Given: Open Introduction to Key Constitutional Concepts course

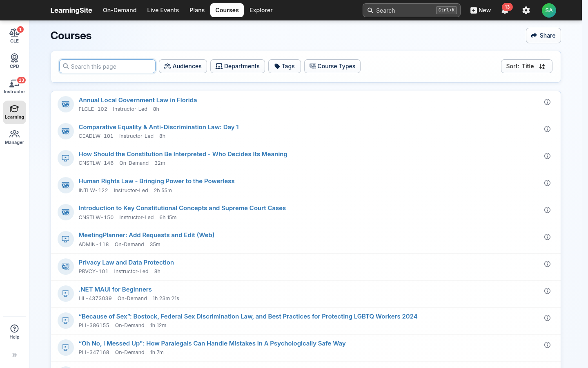Looking at the screenshot, I should click(182, 208).
